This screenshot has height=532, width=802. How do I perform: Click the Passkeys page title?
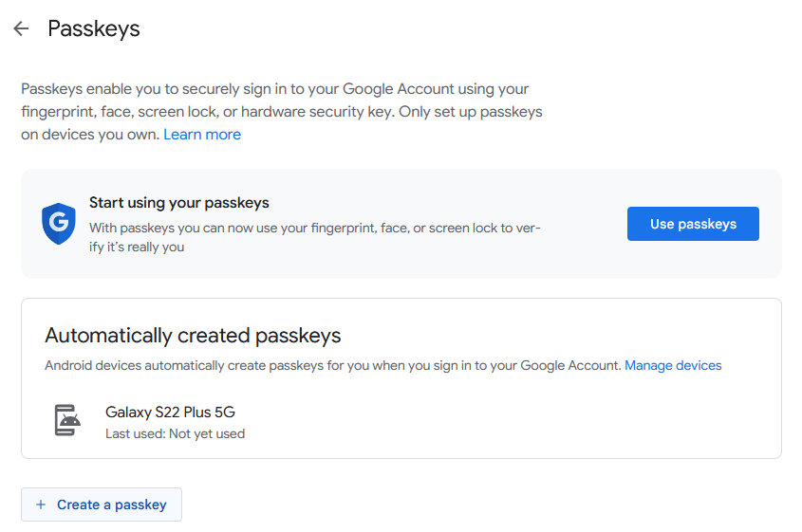coord(94,28)
